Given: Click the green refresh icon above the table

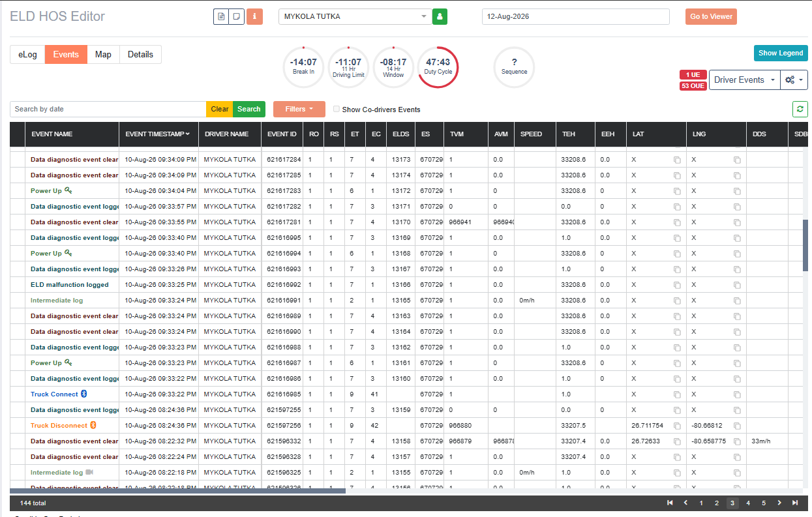Looking at the screenshot, I should coord(800,110).
